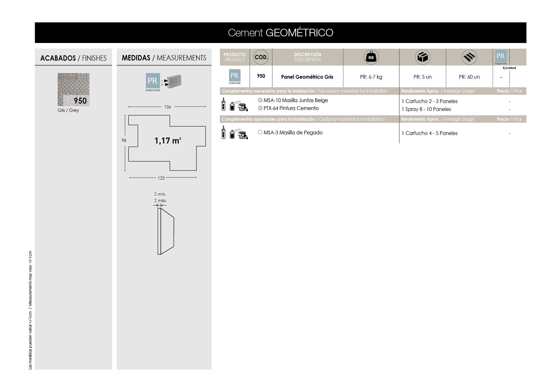The height and width of the screenshot is (392, 555).
Task: Click the ACABADOS / FINISHES heading
Action: 73,58
